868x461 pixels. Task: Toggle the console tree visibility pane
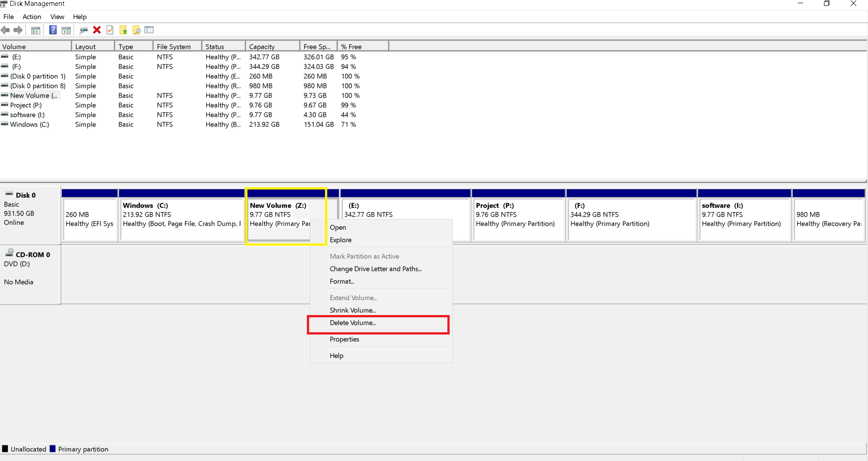pos(35,30)
